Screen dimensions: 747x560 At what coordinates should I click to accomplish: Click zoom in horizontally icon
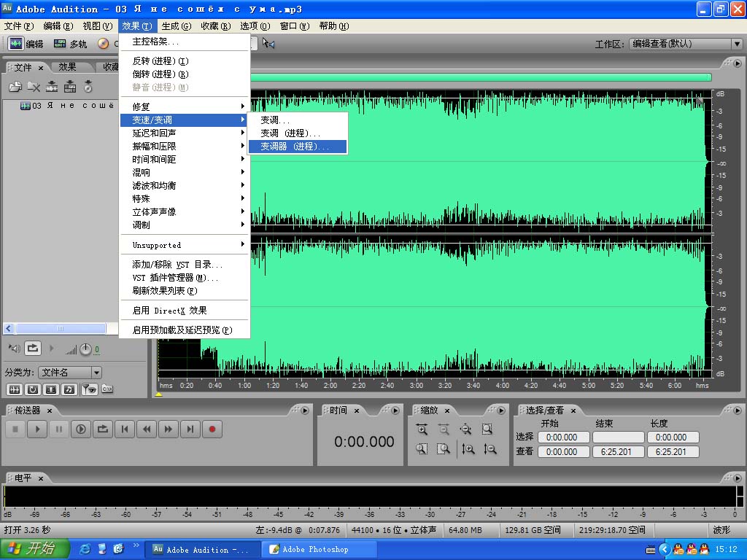(422, 429)
